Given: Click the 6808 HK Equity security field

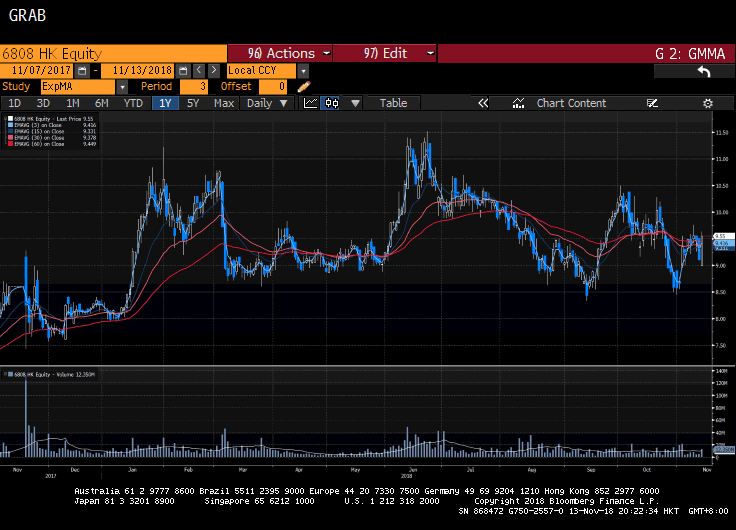Looking at the screenshot, I should point(113,54).
